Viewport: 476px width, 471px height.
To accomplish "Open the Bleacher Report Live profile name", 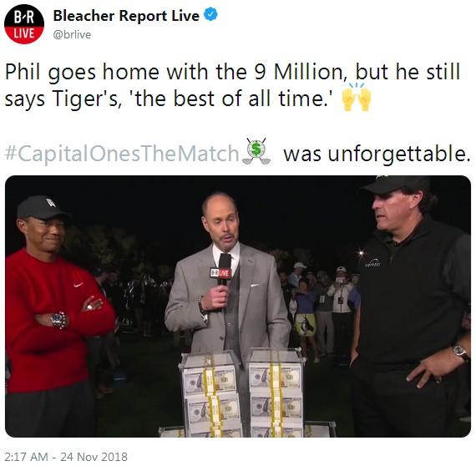I will [x=126, y=16].
